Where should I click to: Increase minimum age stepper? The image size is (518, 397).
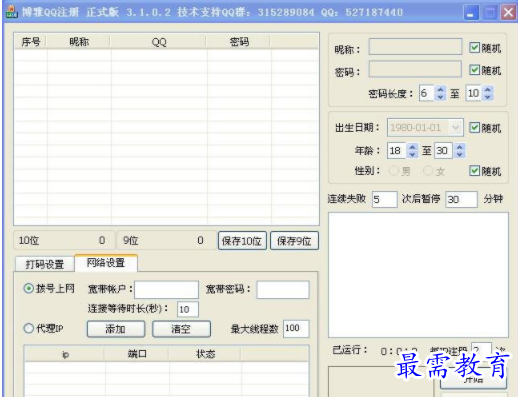point(412,147)
